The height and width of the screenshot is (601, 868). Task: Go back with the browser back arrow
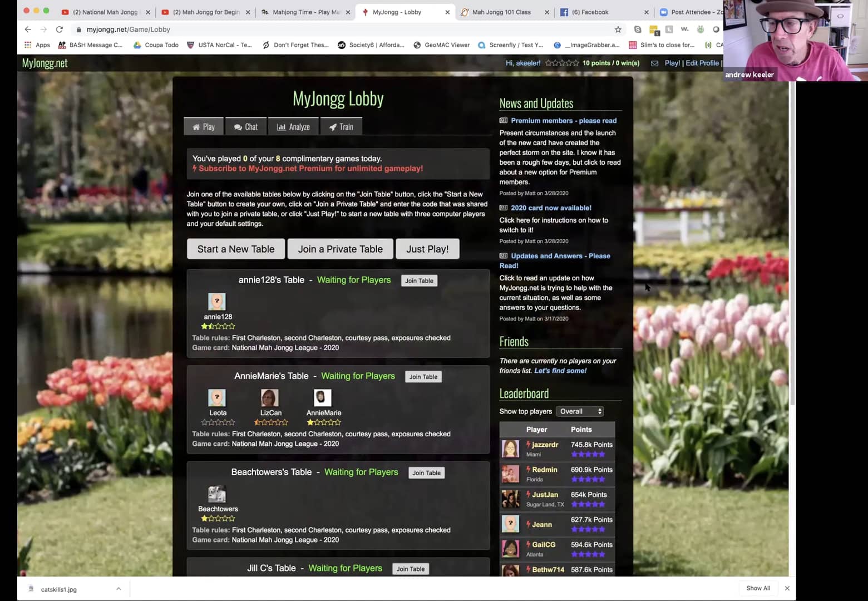point(28,29)
